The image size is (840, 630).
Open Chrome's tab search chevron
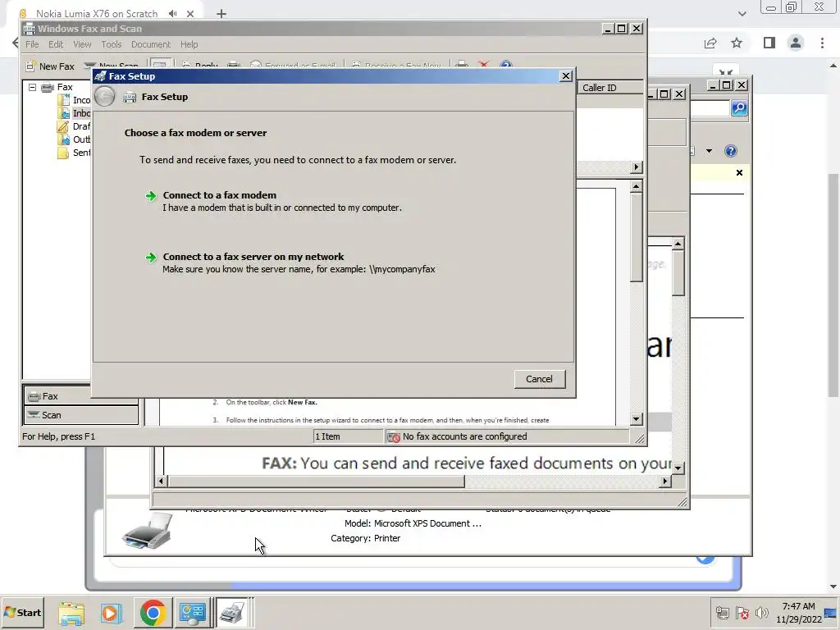(742, 14)
